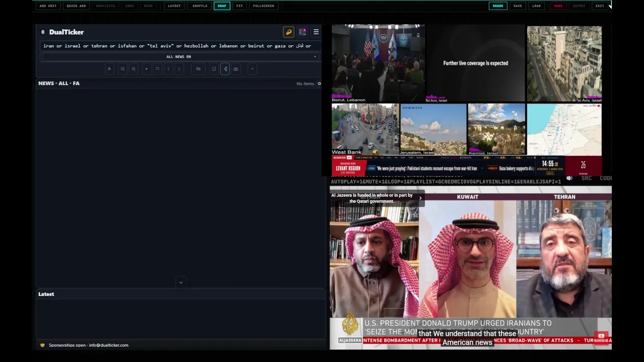644x362 pixels.
Task: Open the Israel map thumbnail
Action: 564,129
